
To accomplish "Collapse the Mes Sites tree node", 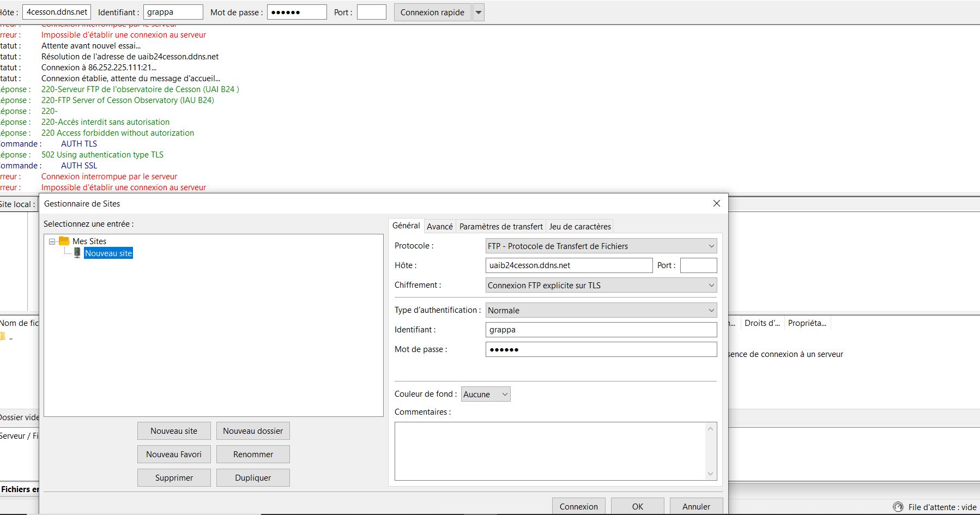I will click(52, 241).
